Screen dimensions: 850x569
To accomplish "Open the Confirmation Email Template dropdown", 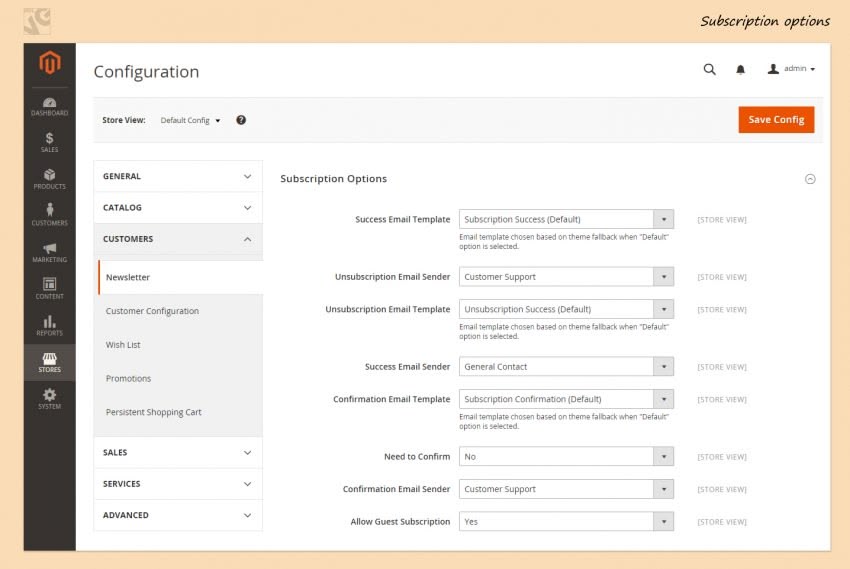I will pyautogui.click(x=566, y=399).
